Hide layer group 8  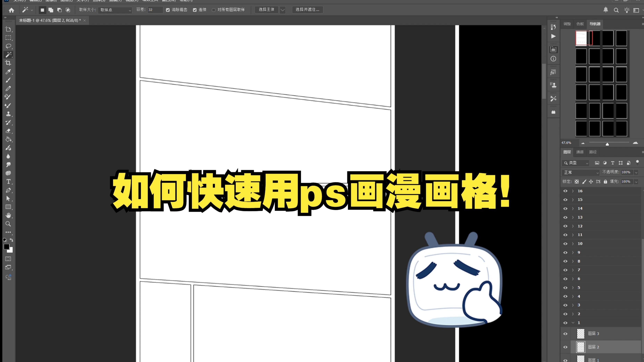(x=565, y=261)
